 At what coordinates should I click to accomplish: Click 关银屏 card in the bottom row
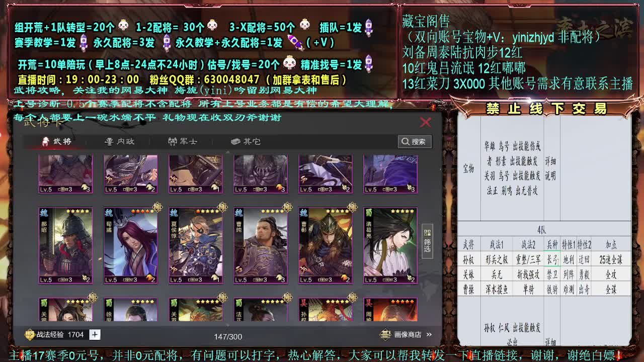(65, 310)
